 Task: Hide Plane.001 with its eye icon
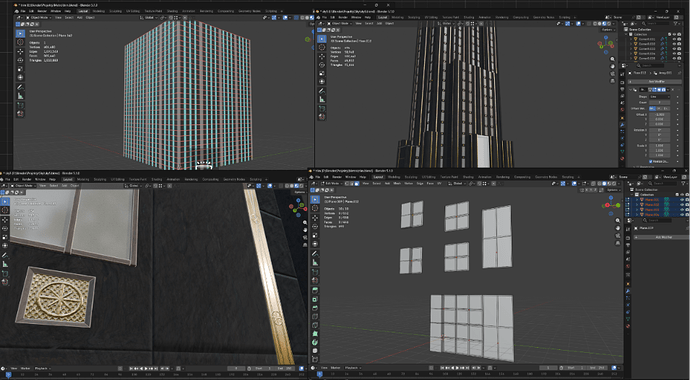(x=682, y=199)
